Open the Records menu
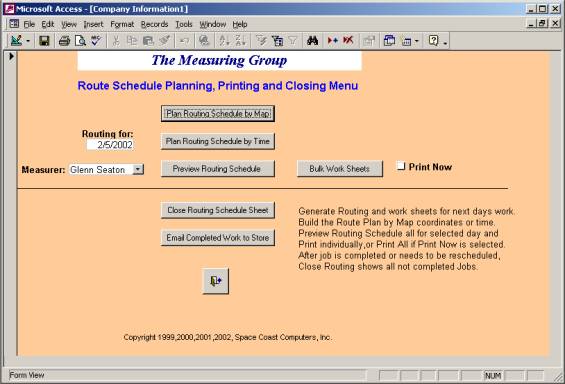 (154, 24)
